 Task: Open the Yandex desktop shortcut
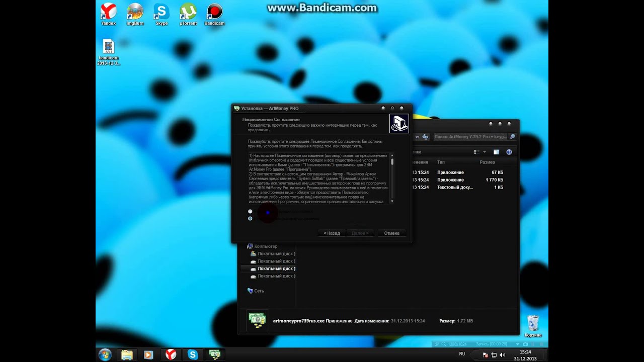click(x=108, y=14)
